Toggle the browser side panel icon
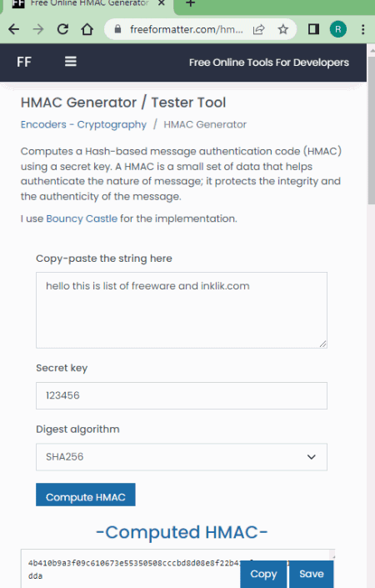This screenshot has width=375, height=588. pos(313,29)
